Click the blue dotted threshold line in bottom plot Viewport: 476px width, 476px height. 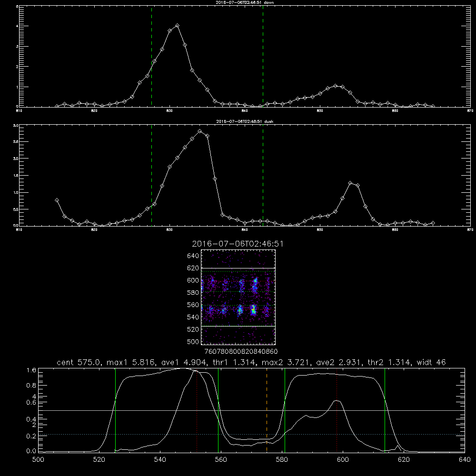[252, 435]
